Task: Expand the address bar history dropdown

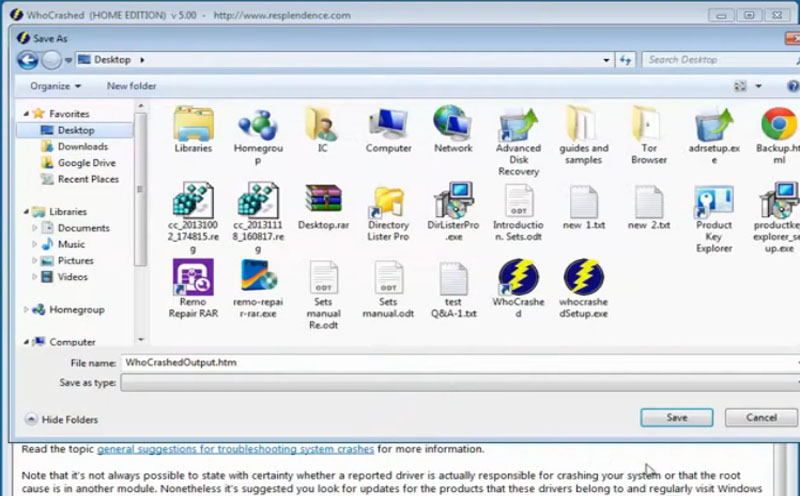Action: [606, 60]
